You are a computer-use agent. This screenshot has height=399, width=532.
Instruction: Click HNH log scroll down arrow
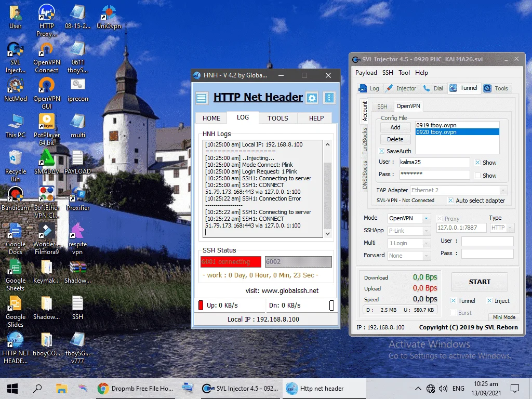tap(327, 233)
